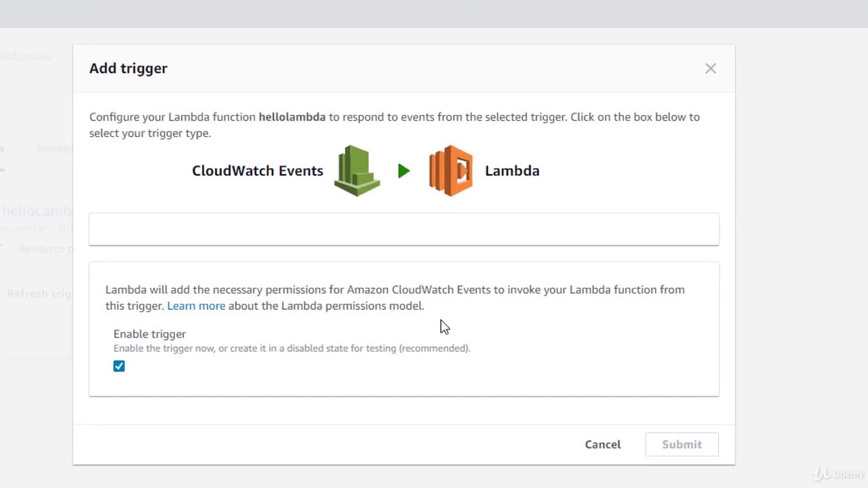Image resolution: width=868 pixels, height=488 pixels.
Task: Click the orange Lambda icon
Action: point(451,171)
